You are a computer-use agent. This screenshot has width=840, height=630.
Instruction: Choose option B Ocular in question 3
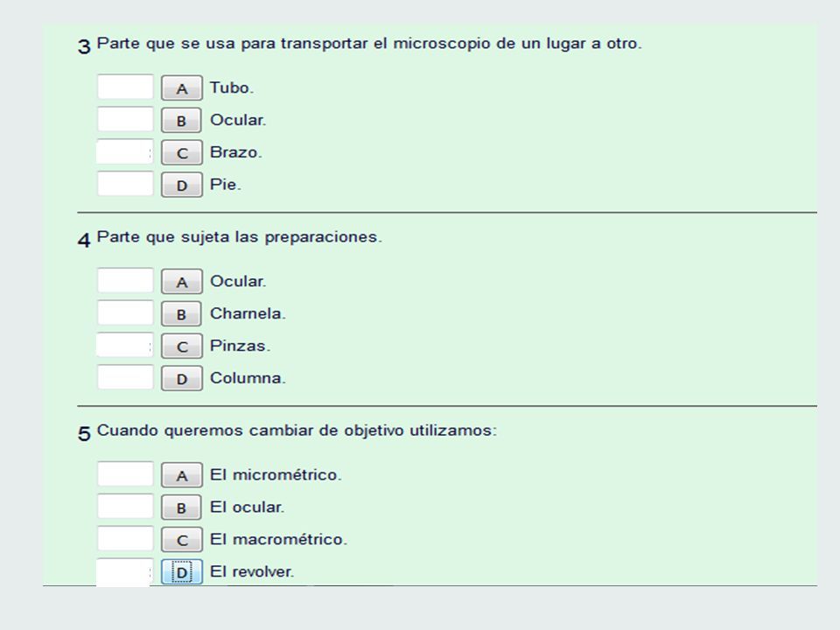tap(182, 120)
